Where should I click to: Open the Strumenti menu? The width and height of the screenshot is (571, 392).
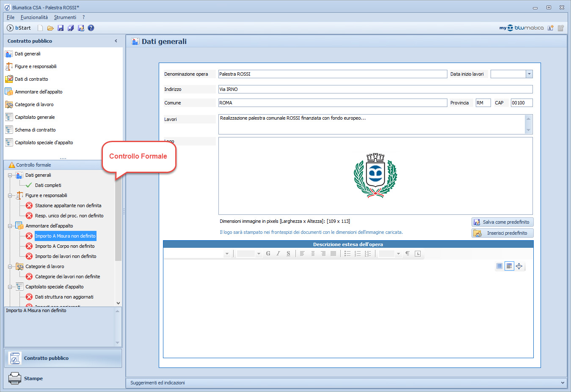tap(65, 17)
